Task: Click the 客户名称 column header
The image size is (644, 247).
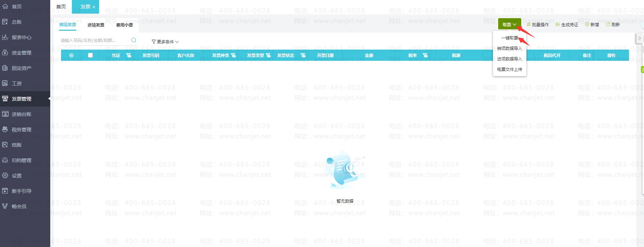Action: 186,55
